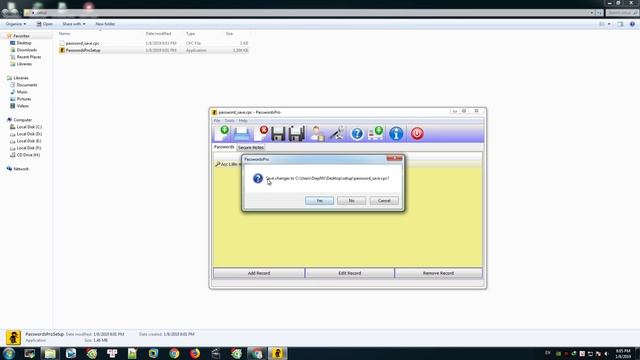Click the user with lock toolbar icon
Viewport: 640px width, 360px height.
pyautogui.click(x=317, y=134)
